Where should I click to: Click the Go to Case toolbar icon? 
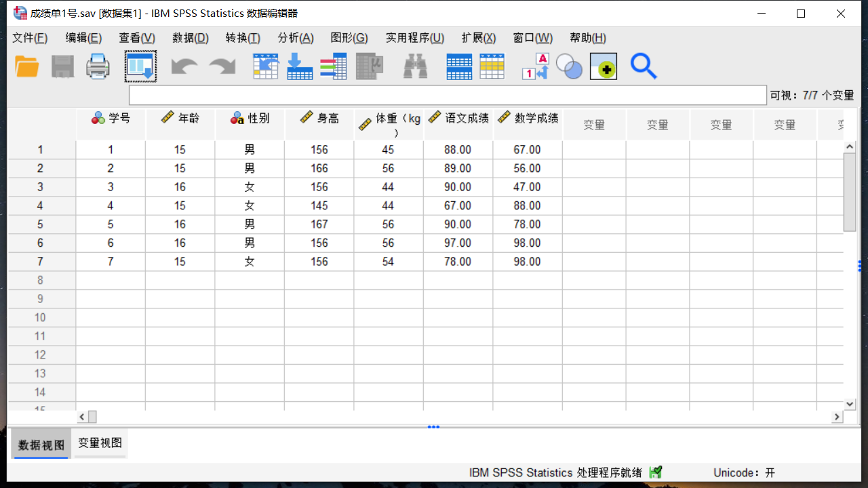coord(265,66)
